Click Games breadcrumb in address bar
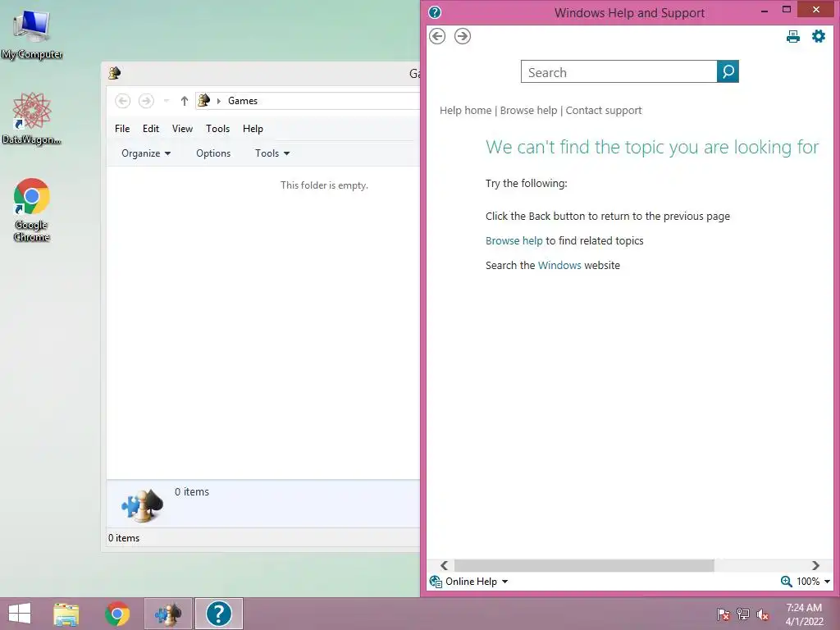 [243, 101]
